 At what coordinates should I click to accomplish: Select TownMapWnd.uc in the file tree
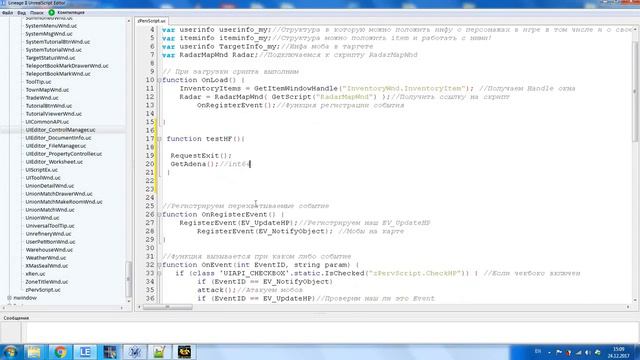[x=47, y=90]
